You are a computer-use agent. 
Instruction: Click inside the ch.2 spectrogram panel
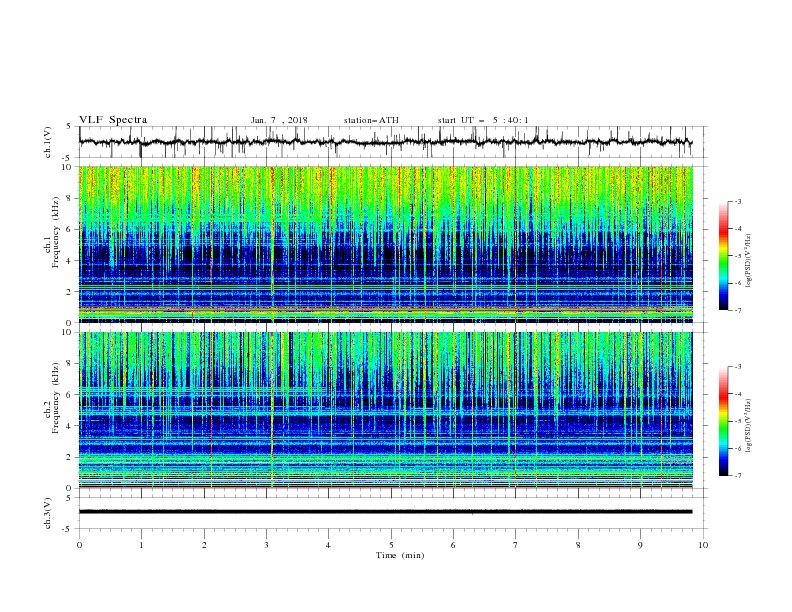click(385, 410)
